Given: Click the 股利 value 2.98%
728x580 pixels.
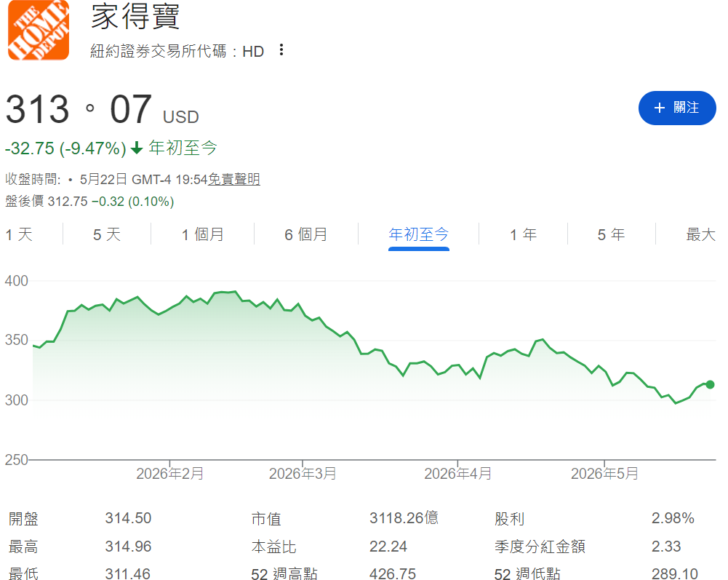Looking at the screenshot, I should pos(673,518).
